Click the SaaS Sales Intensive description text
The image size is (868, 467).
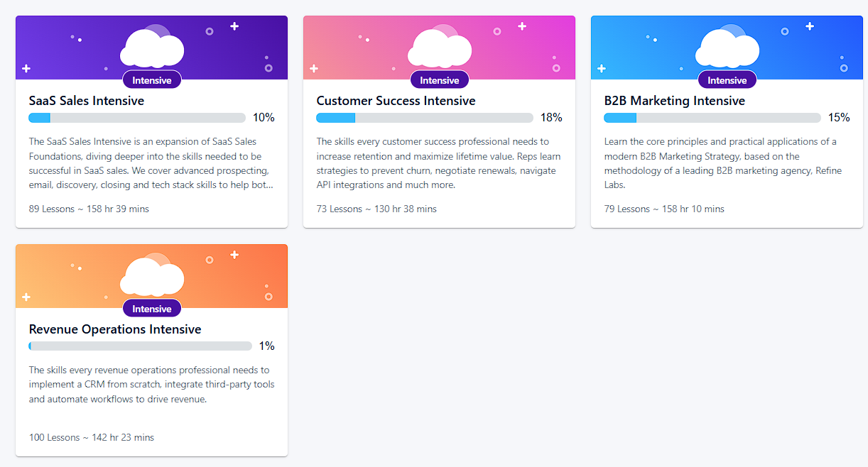point(151,163)
